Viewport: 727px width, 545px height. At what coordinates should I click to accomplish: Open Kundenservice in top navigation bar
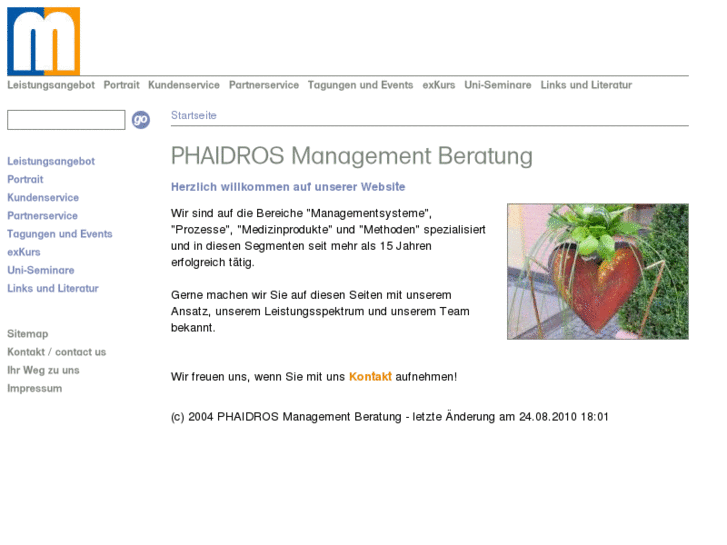point(184,85)
